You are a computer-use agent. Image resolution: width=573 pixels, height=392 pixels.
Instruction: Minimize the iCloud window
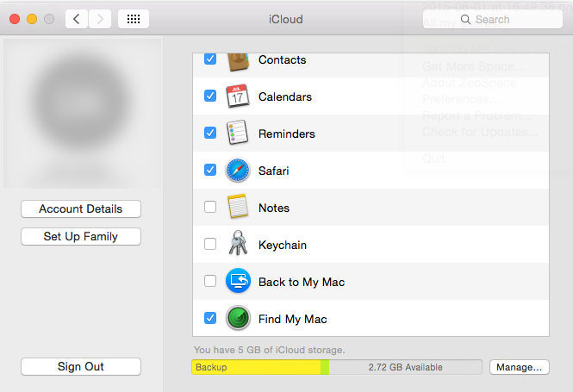point(32,19)
